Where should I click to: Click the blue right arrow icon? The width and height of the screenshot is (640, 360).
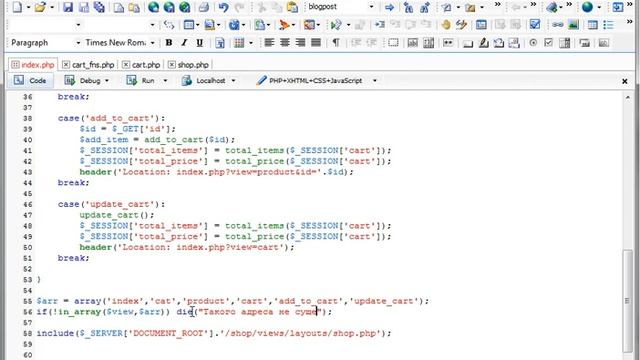[389, 7]
